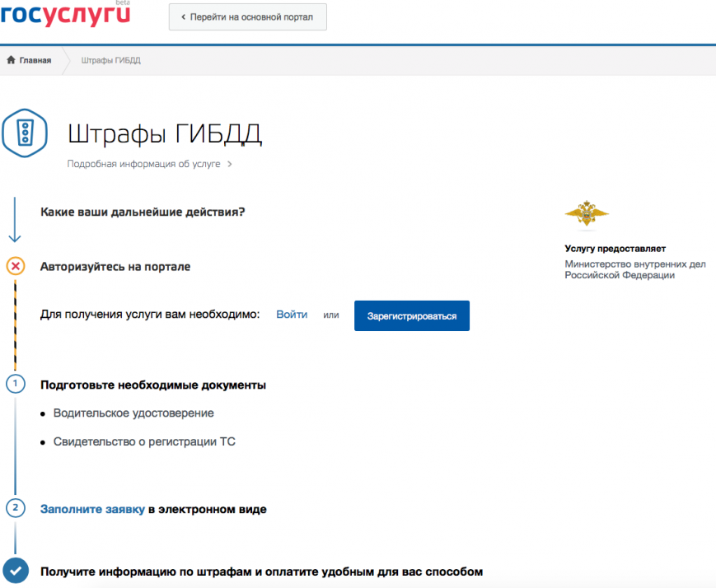Click step 1 circle icon
This screenshot has width=716, height=588.
16,384
